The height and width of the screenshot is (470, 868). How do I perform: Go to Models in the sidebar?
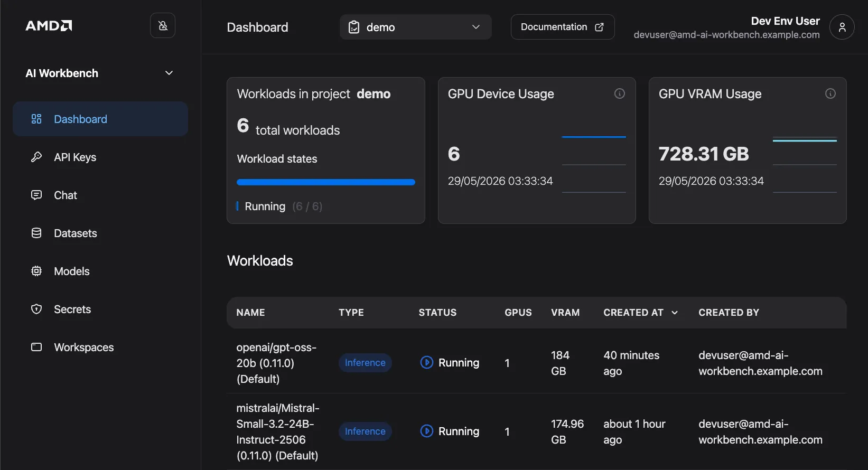coord(100,271)
